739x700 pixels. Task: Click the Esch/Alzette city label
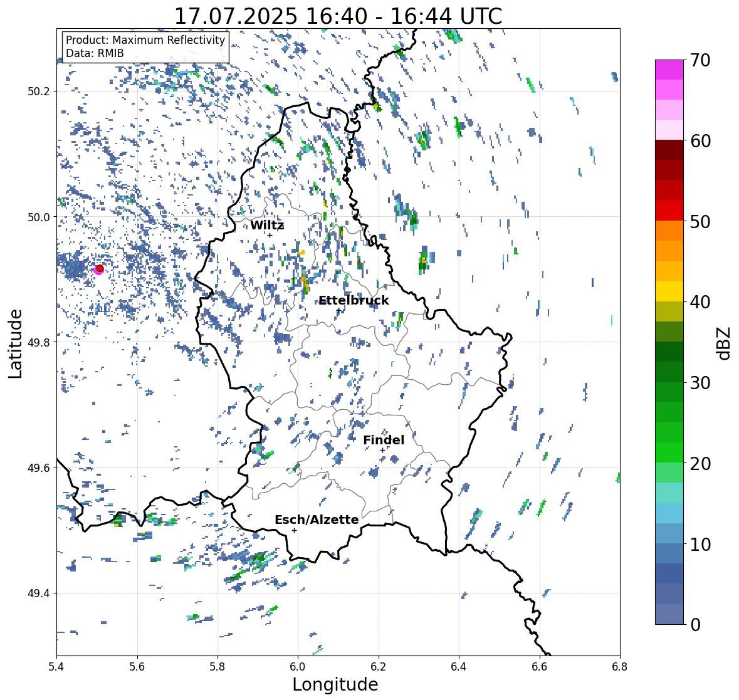point(317,520)
